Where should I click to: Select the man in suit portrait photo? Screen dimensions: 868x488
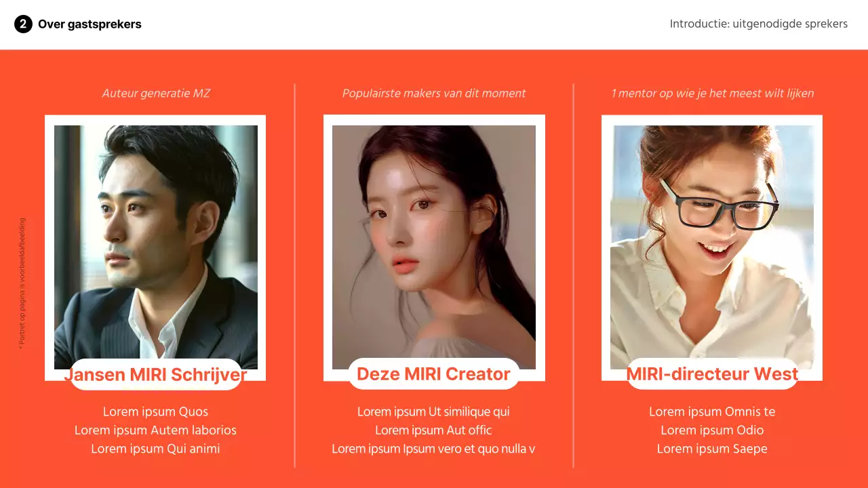tap(156, 247)
